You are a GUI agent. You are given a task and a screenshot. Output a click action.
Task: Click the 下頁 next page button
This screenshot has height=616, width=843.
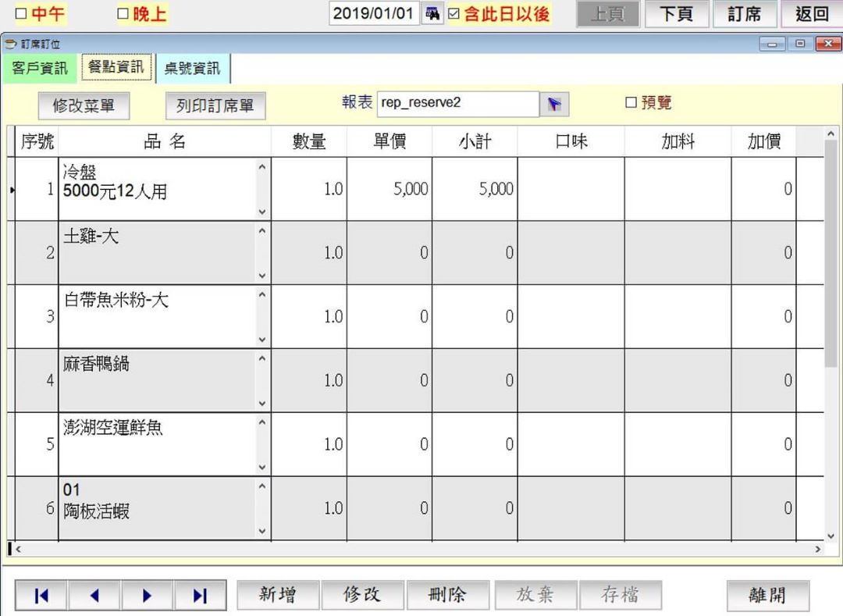676,13
